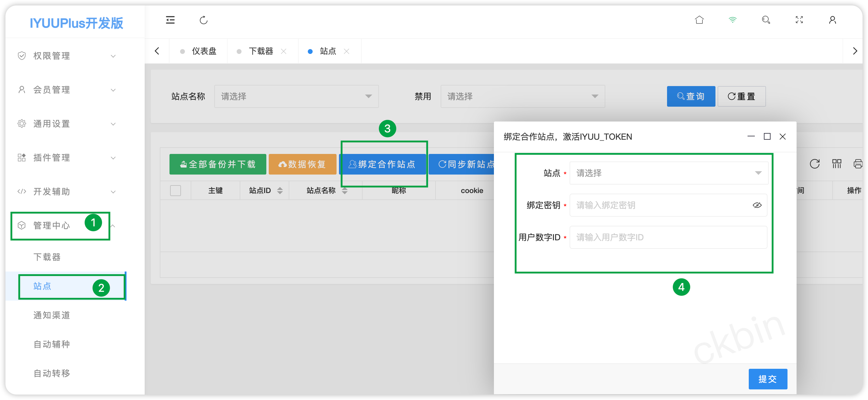
Task: Open 通知渠道 in sidebar menu
Action: coord(51,315)
